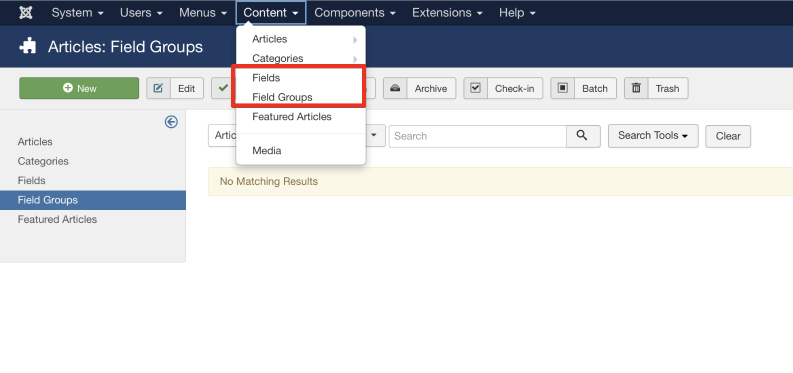Click the green checkmark publish icon
793x373 pixels.
pyautogui.click(x=223, y=88)
